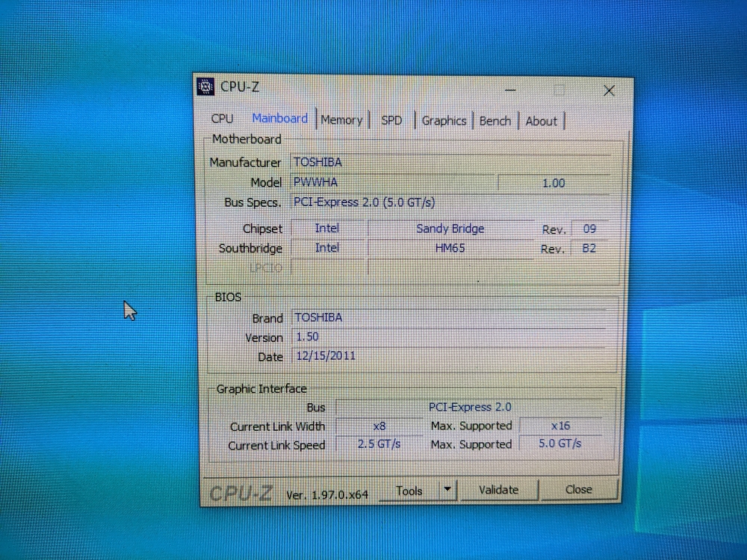Switch to the CPU tab
This screenshot has height=560, width=747.
point(222,118)
